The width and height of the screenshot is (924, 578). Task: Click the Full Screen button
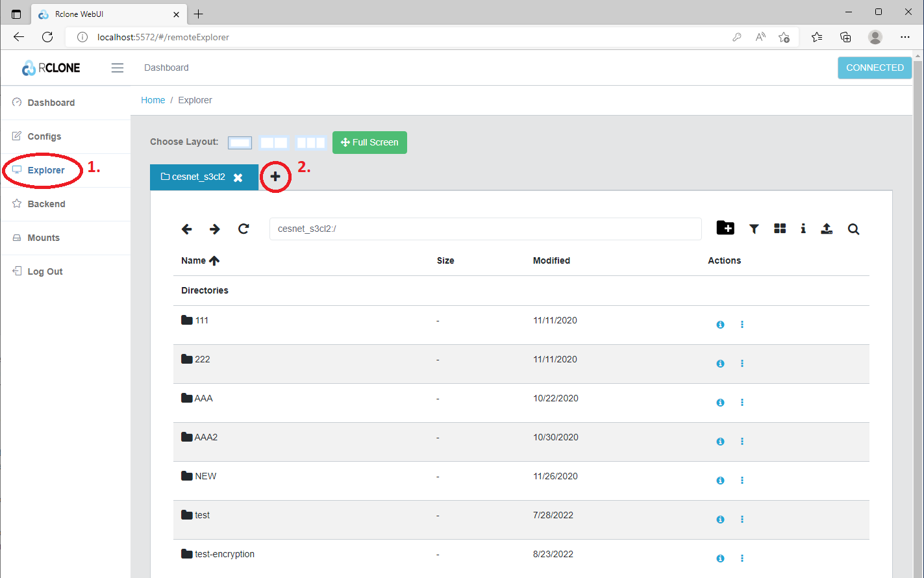369,143
